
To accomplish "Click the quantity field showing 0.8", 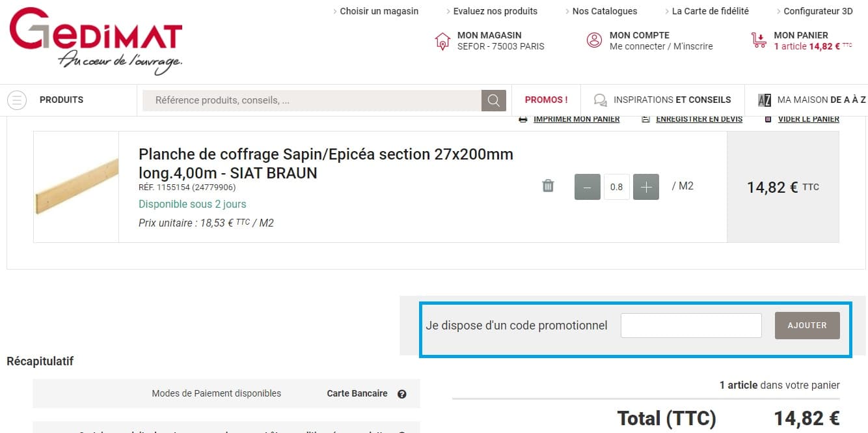I will 617,187.
